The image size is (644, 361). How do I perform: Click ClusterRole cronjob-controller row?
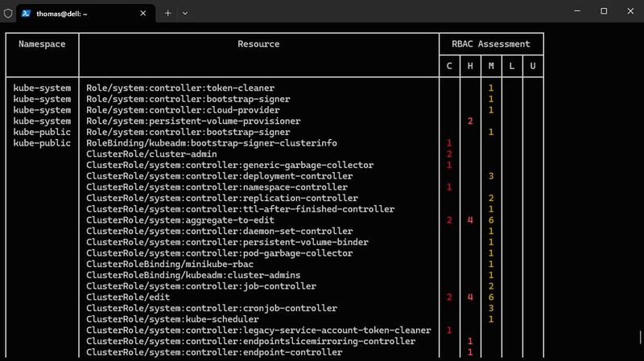[212, 308]
